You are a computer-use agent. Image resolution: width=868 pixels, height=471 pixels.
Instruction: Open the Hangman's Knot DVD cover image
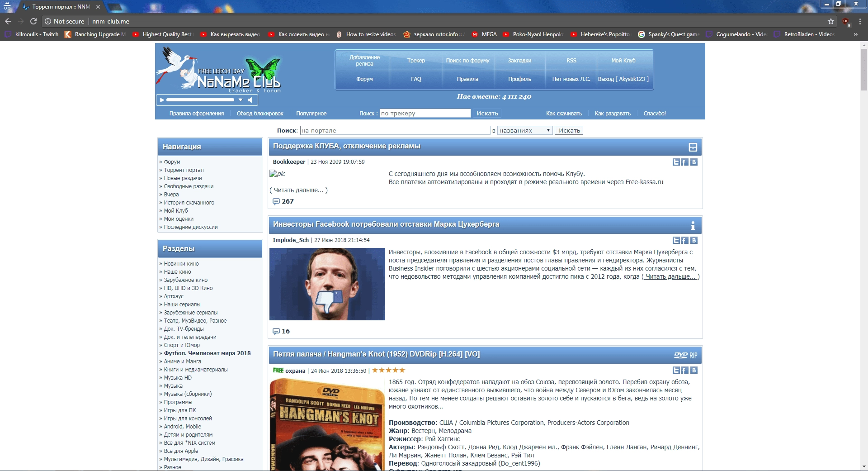327,424
